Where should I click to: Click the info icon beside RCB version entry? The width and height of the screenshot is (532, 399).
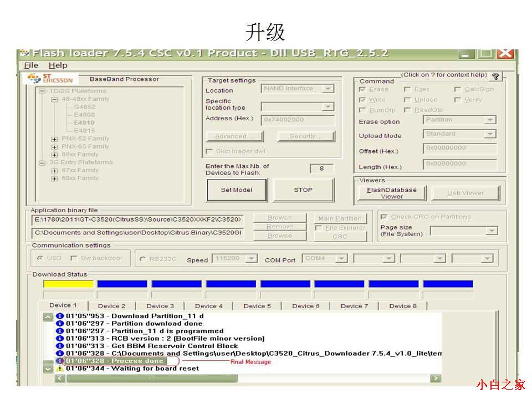pyautogui.click(x=60, y=339)
